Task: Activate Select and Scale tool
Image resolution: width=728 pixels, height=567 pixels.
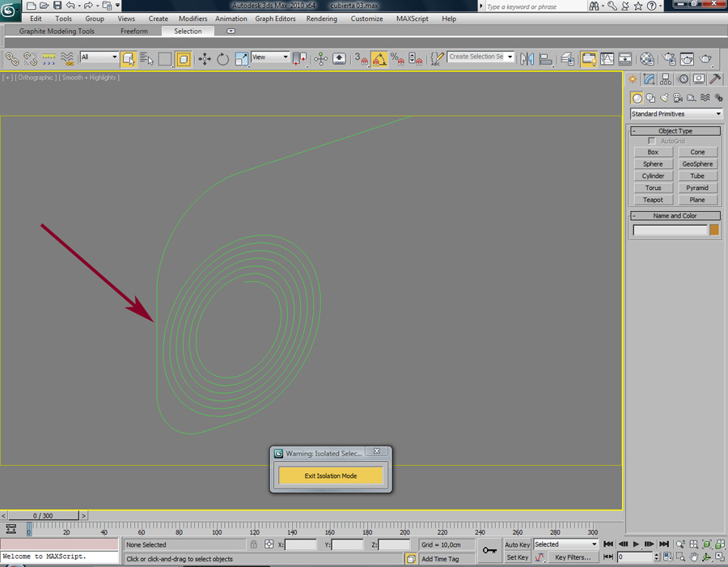Action: click(241, 59)
